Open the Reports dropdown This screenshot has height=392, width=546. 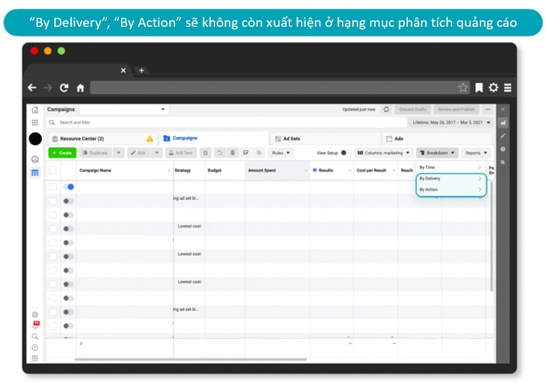[x=476, y=153]
